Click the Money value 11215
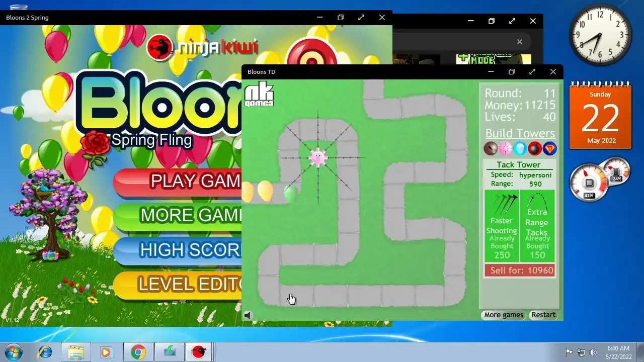Image resolution: width=644 pixels, height=362 pixels. (x=540, y=105)
